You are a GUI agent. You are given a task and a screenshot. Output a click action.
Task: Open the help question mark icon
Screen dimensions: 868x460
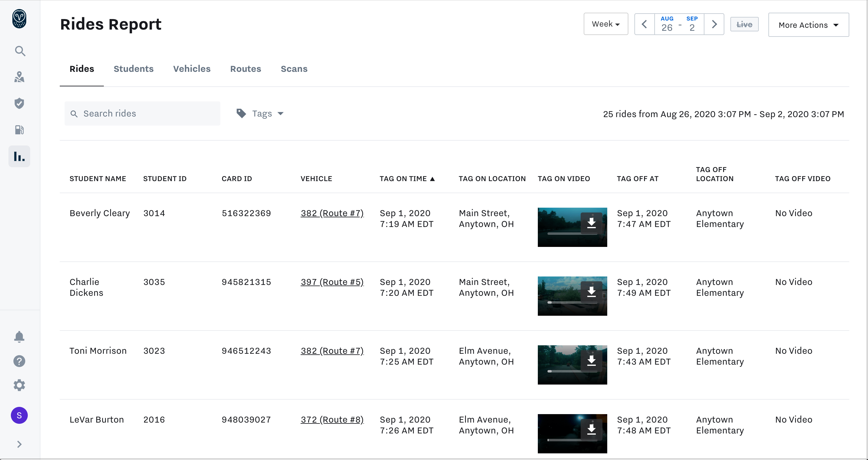click(19, 361)
